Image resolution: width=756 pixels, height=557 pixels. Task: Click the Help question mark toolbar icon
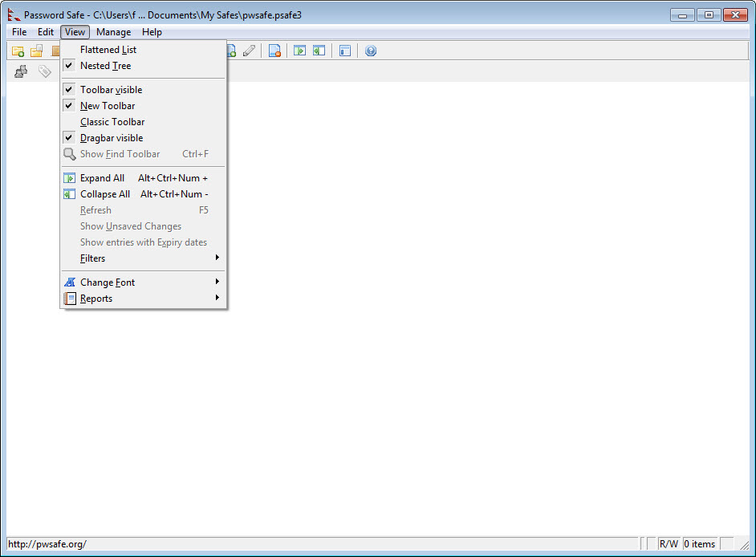coord(370,51)
